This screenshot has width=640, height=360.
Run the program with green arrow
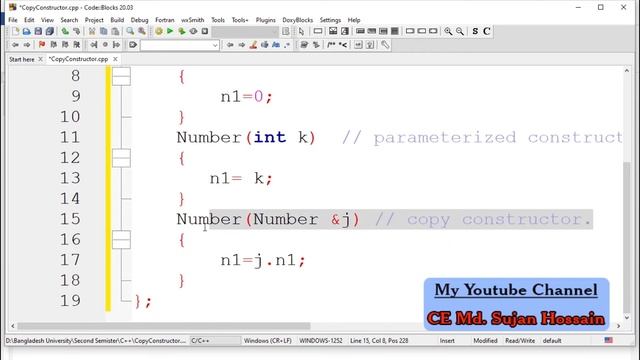pos(170,31)
